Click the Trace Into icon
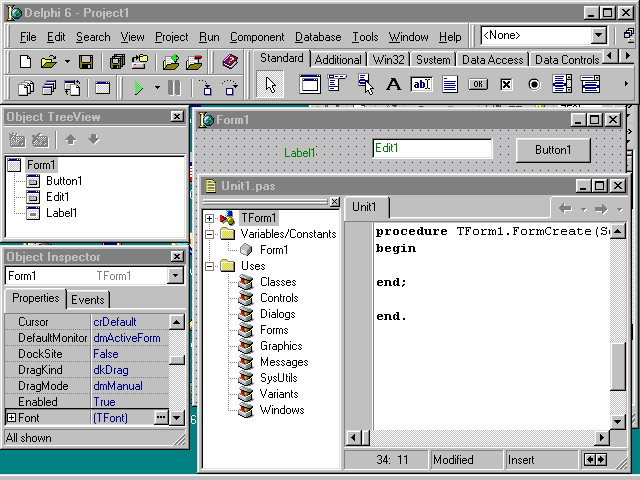640x480 pixels. (x=206, y=88)
